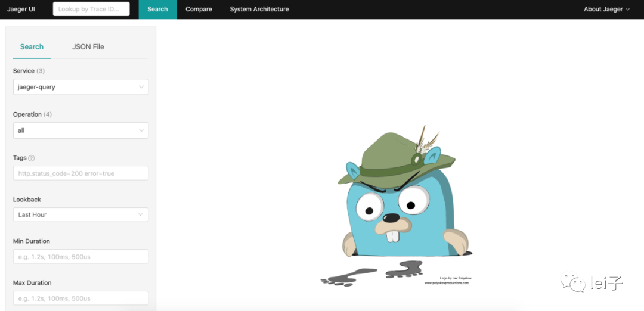644x311 pixels.
Task: Click the Min Duration input field
Action: (x=80, y=256)
